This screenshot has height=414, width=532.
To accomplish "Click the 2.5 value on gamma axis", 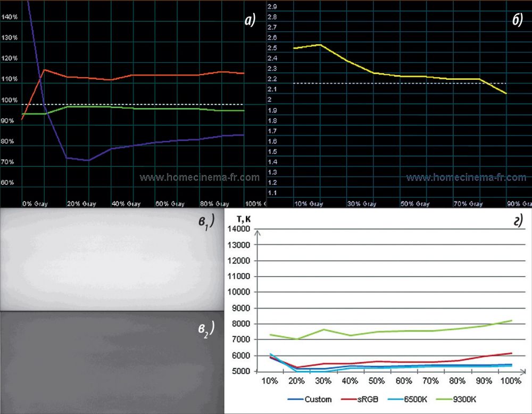I will 272,48.
